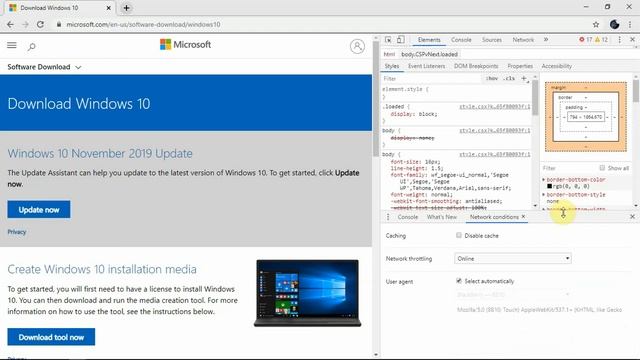640x360 pixels.
Task: Click stylesheet link beside .loaded rule
Action: pyautogui.click(x=495, y=107)
